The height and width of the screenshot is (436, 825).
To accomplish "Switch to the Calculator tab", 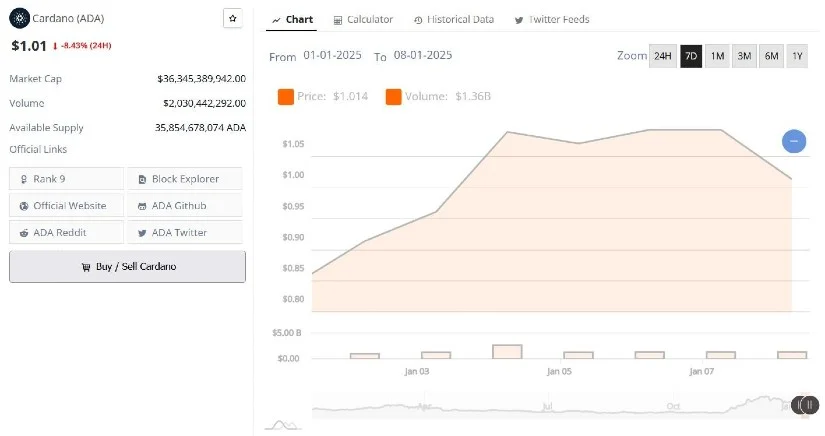I will pyautogui.click(x=364, y=19).
